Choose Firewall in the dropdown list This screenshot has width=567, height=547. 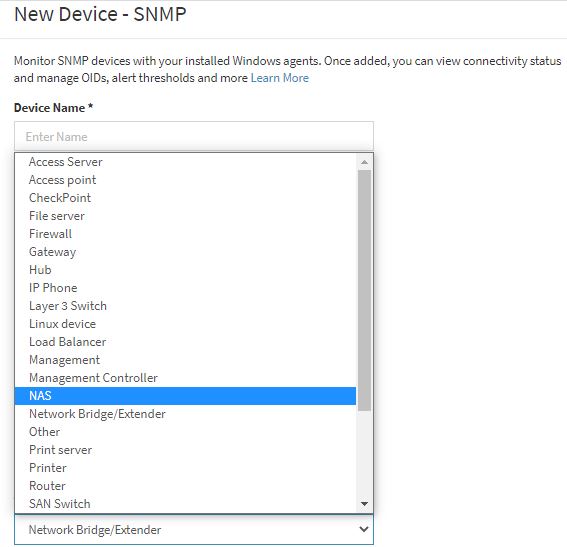coord(186,234)
